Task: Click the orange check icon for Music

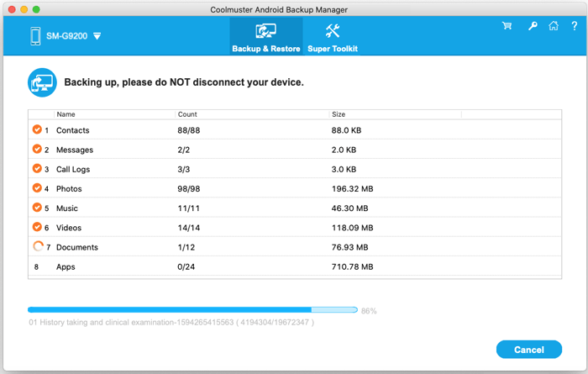Action: point(37,207)
